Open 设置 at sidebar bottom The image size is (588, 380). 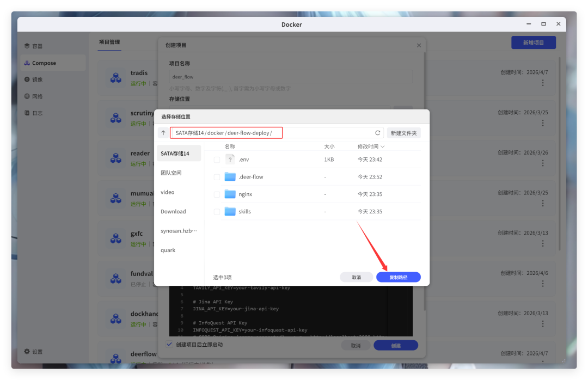(x=34, y=352)
